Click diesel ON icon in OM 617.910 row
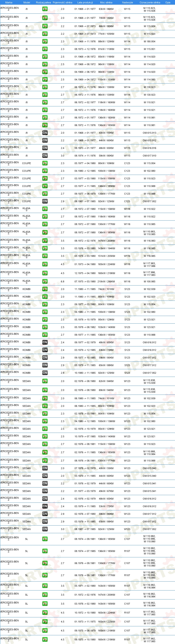The width and height of the screenshot is (175, 644). point(45,155)
